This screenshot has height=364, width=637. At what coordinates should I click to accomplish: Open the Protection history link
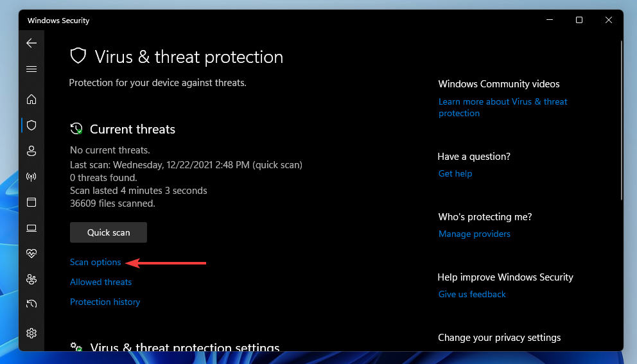pos(105,302)
